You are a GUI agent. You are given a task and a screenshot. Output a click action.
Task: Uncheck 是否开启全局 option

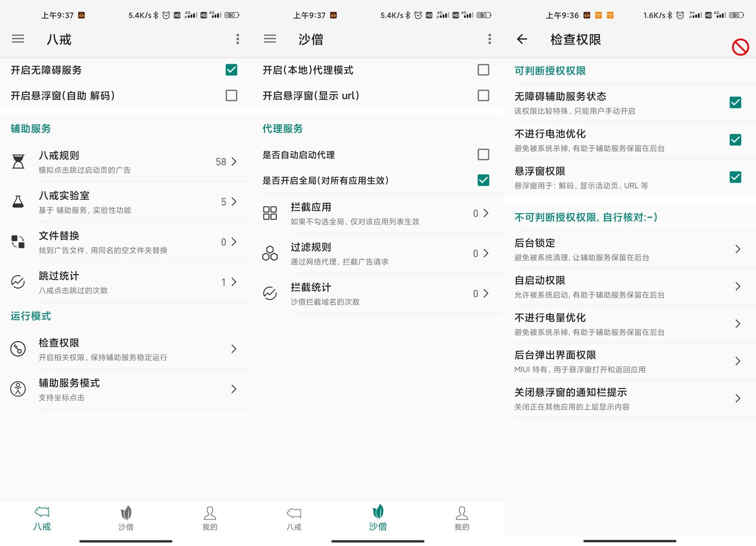tap(483, 180)
